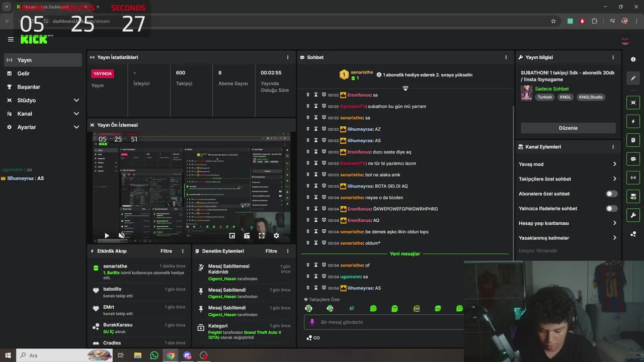Timeout KarmennTV's 'subathon bu gün mü' message via hourglass
The width and height of the screenshot is (644, 362).
coord(316,106)
